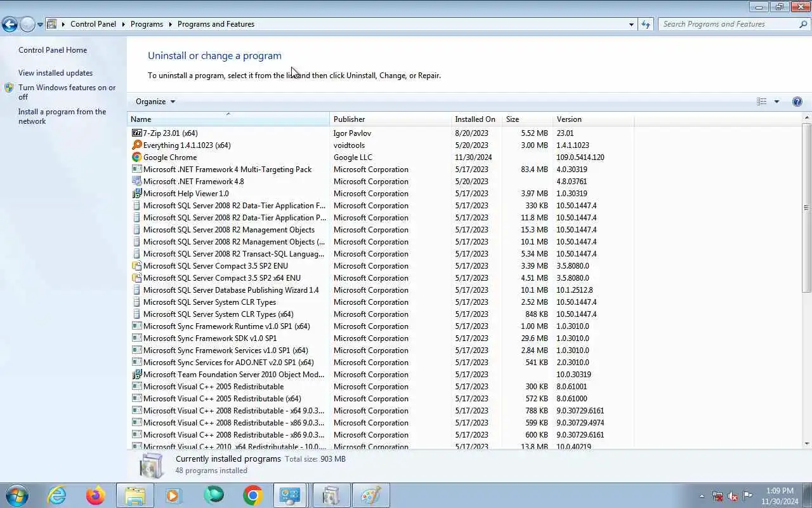812x508 pixels.
Task: Click the 83.4 MB size cell
Action: pyautogui.click(x=534, y=170)
